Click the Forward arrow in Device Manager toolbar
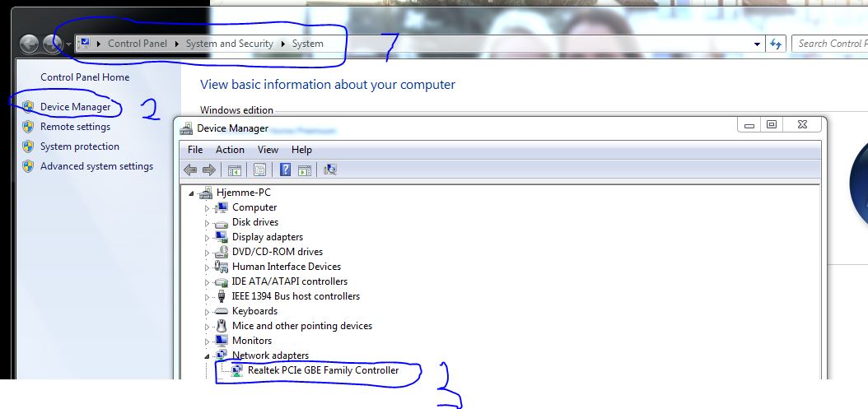The width and height of the screenshot is (868, 409). pyautogui.click(x=208, y=170)
